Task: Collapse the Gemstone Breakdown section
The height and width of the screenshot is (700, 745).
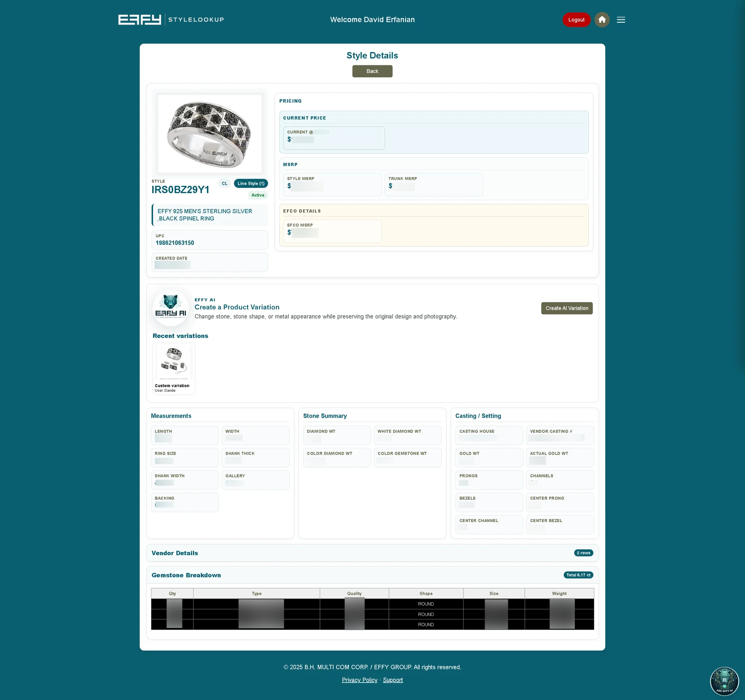Action: pyautogui.click(x=372, y=575)
